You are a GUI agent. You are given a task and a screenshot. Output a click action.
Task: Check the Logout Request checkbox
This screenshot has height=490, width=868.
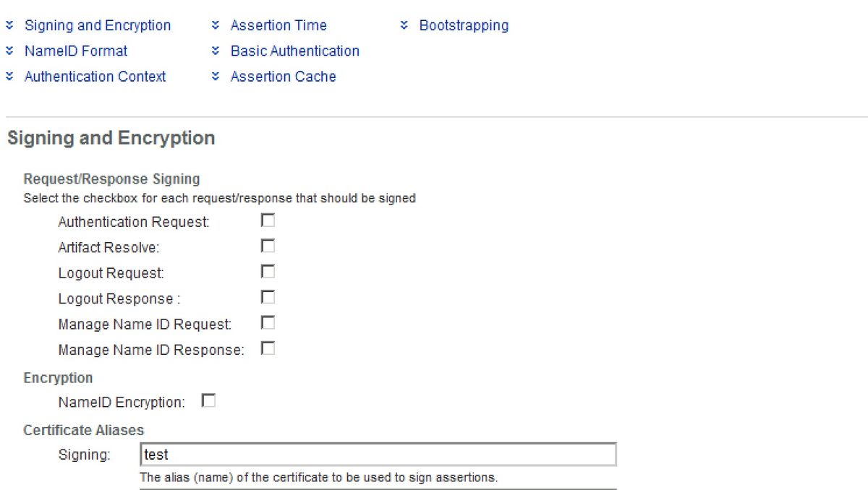click(x=268, y=271)
